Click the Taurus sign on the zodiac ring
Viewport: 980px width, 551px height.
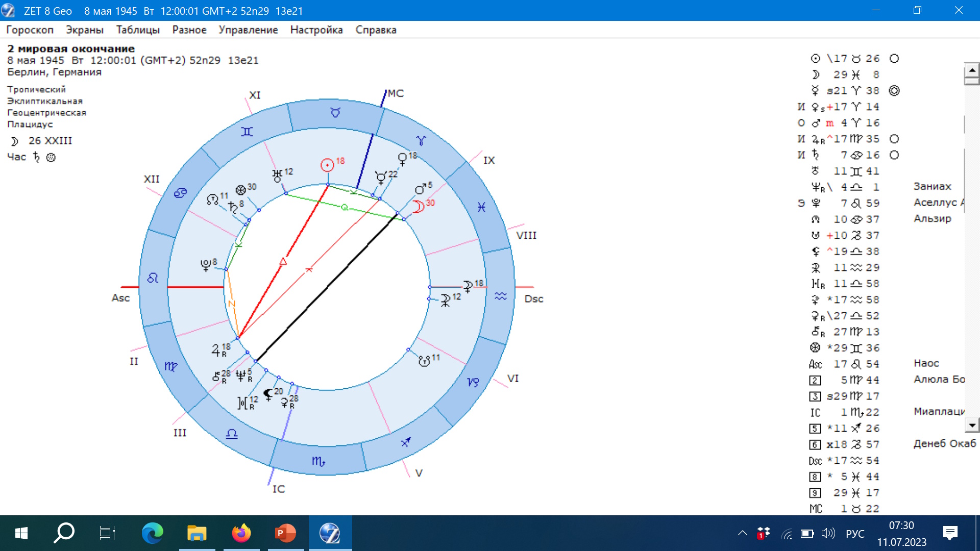tap(335, 113)
